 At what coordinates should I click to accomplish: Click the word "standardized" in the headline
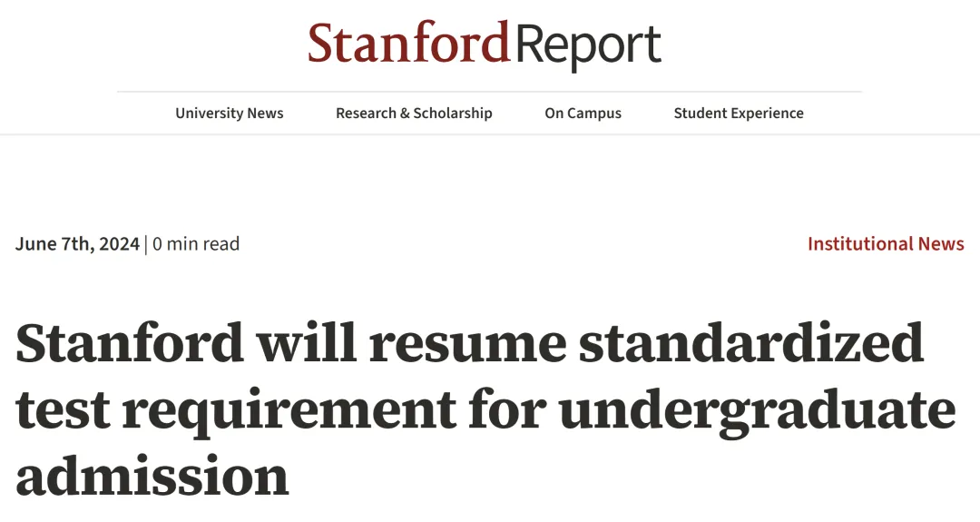point(752,342)
